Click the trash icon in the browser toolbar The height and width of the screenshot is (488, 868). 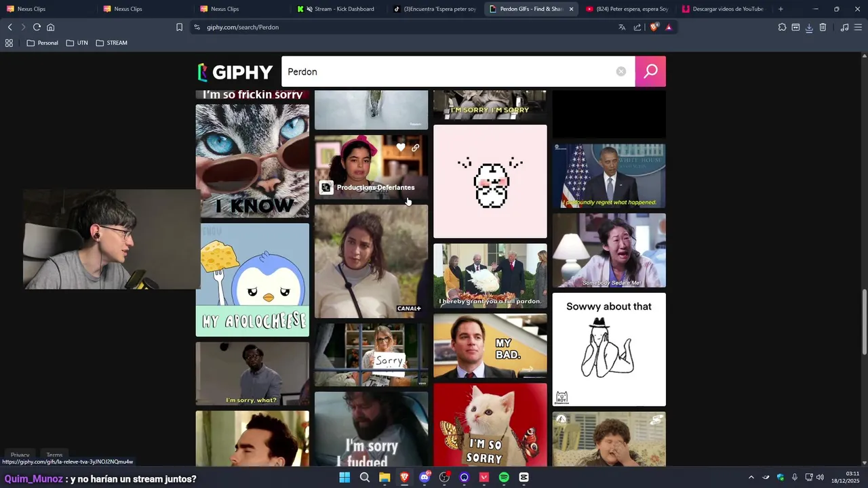pos(823,27)
